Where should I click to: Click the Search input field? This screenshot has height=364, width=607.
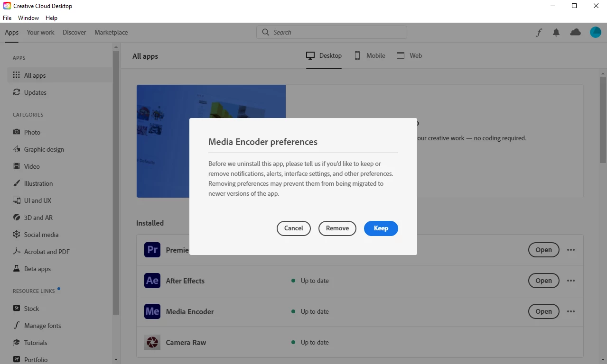coord(332,32)
